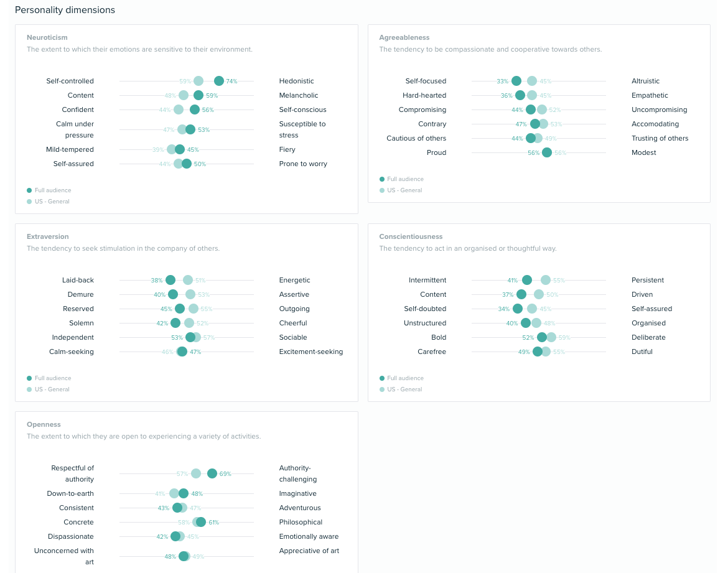Click the 41% Intermittent full audience dot
This screenshot has height=573, width=728.
pyautogui.click(x=527, y=280)
